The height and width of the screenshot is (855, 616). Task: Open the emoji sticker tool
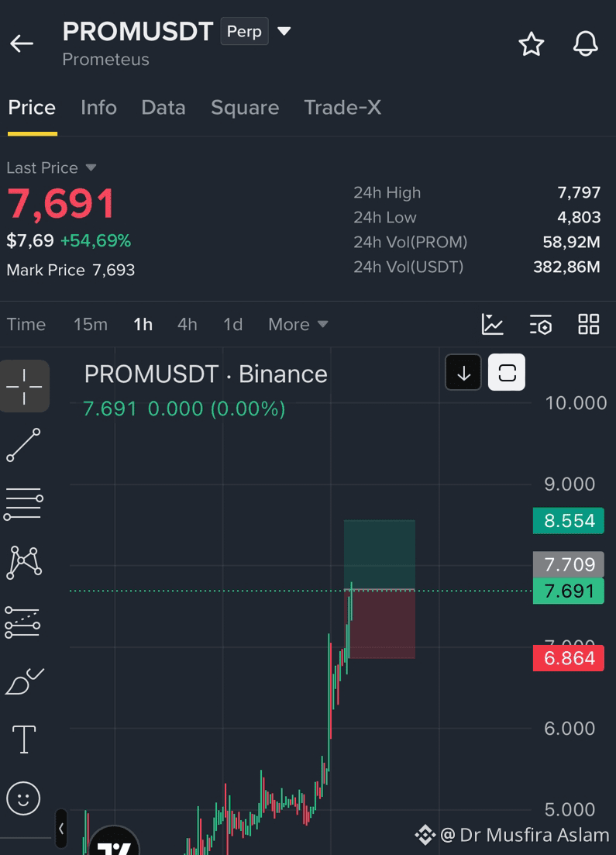[23, 799]
